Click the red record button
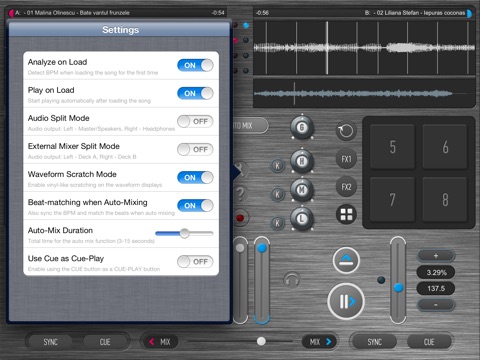This screenshot has width=480, height=360. [240, 218]
